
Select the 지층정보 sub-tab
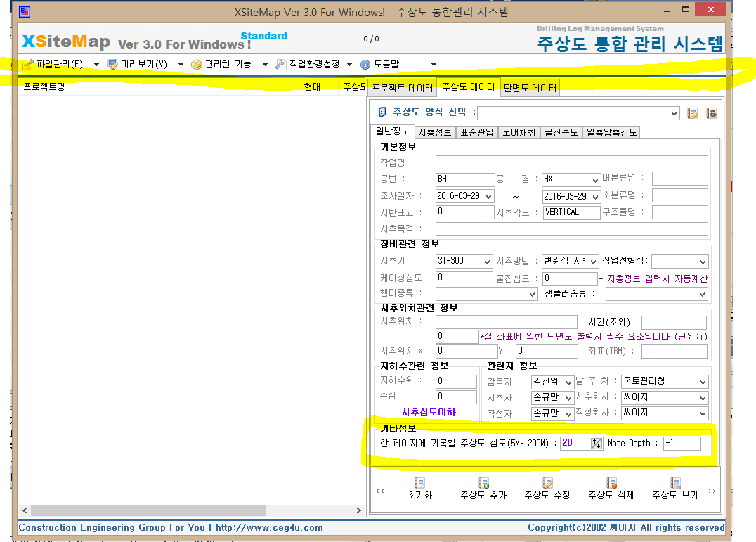pyautogui.click(x=435, y=133)
